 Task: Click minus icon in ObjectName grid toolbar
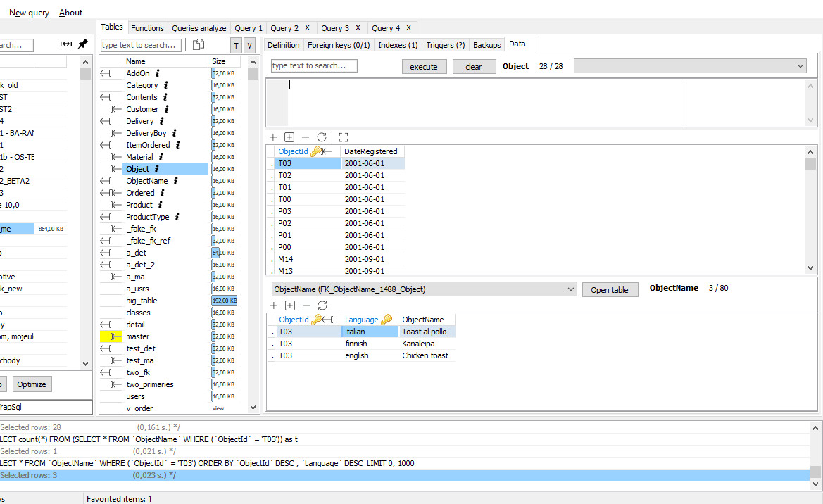pyautogui.click(x=306, y=305)
